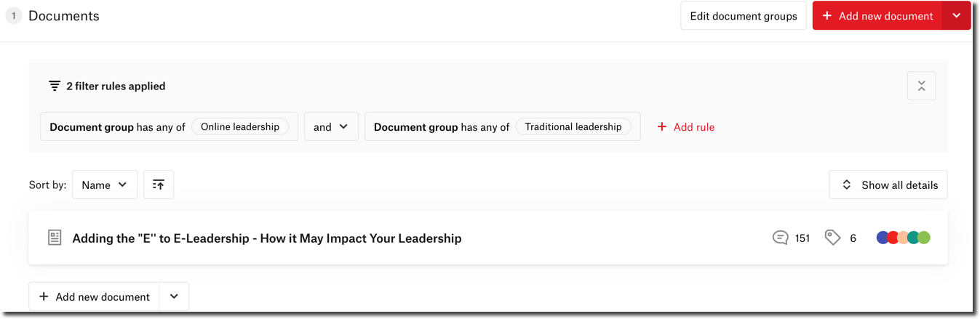Expand bottom Add new document dropdown arrow
This screenshot has height=319, width=980.
point(174,296)
